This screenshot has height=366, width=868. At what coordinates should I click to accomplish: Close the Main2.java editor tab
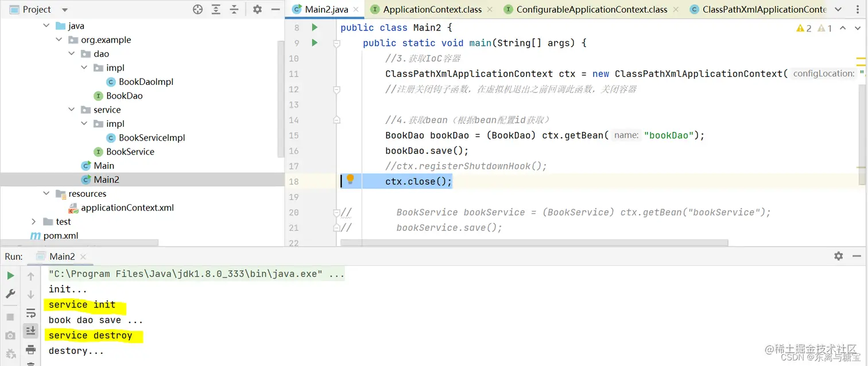click(x=355, y=10)
